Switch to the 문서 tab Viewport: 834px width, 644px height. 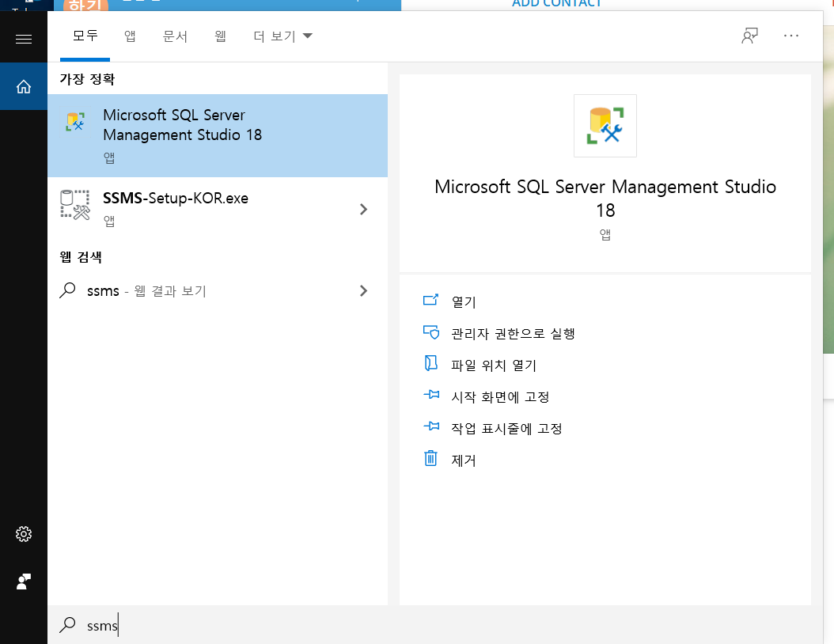coord(175,36)
